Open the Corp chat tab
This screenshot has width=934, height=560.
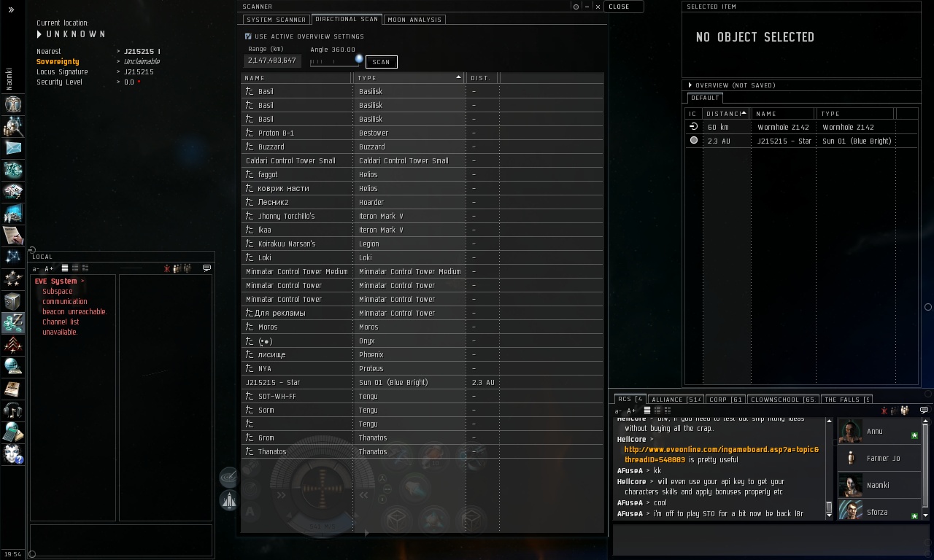[x=727, y=400]
